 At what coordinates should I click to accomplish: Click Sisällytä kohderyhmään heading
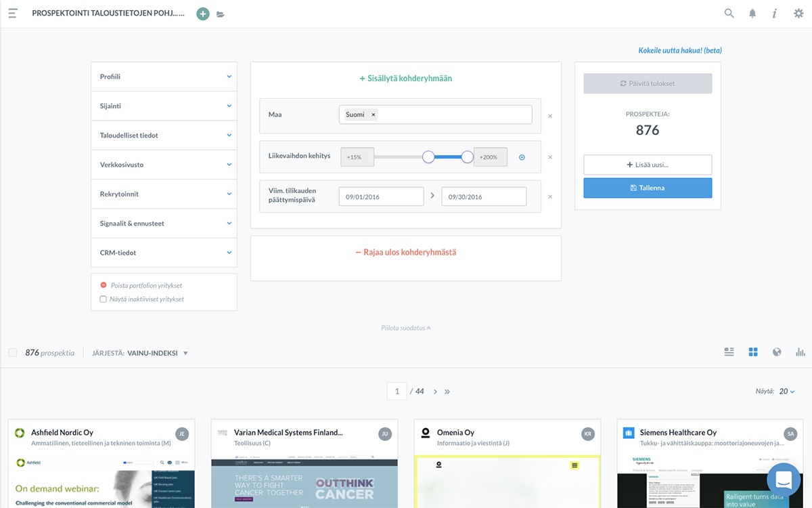405,79
